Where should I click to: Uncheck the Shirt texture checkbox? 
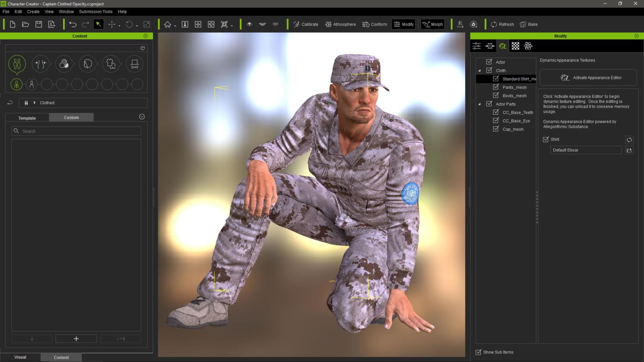click(546, 139)
